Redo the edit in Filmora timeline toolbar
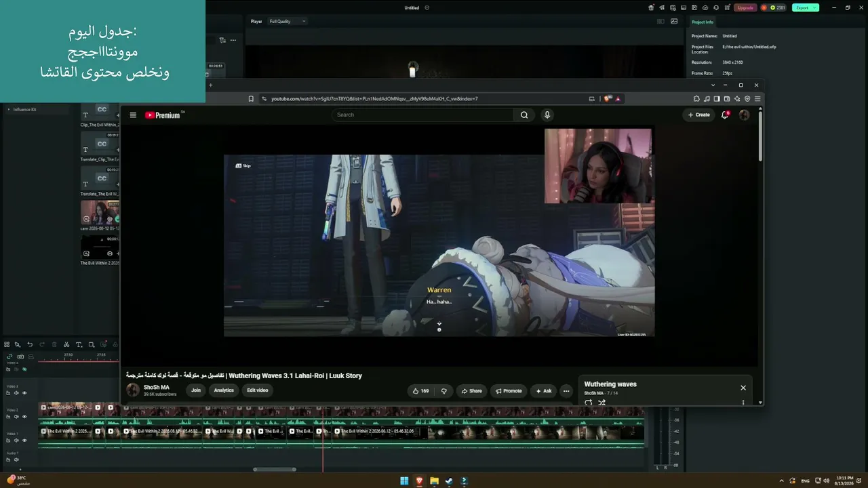 [x=42, y=344]
